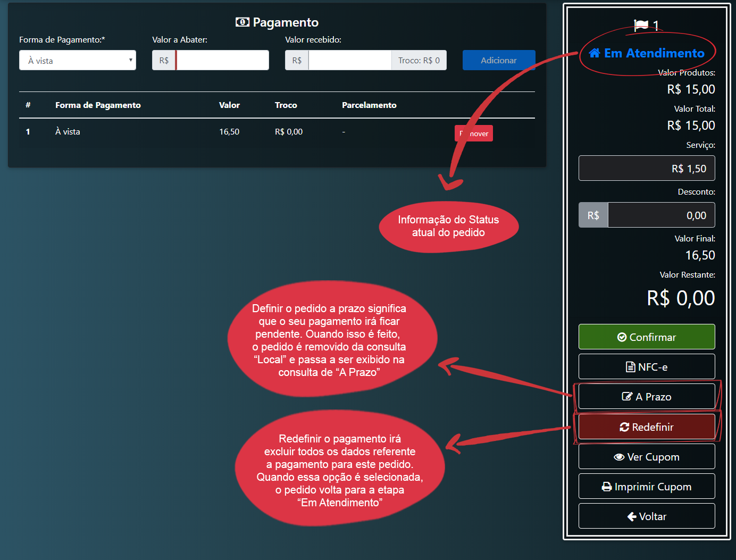Image resolution: width=736 pixels, height=560 pixels.
Task: Click the printer icon on Imprimir Cupom
Action: [607, 487]
